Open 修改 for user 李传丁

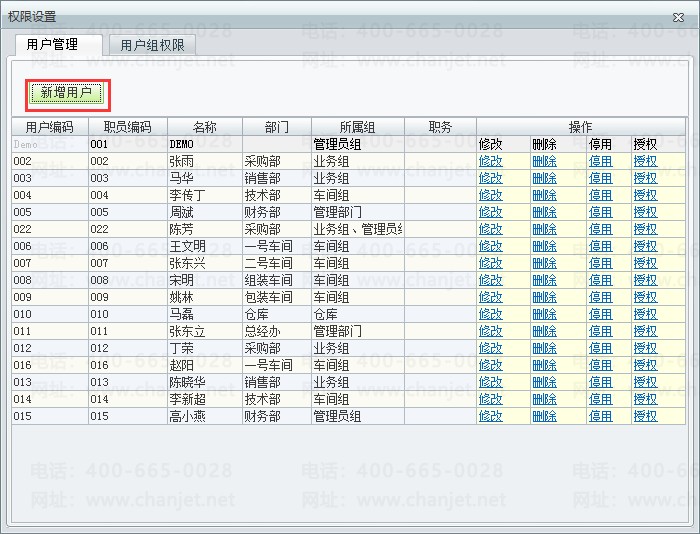(x=490, y=195)
